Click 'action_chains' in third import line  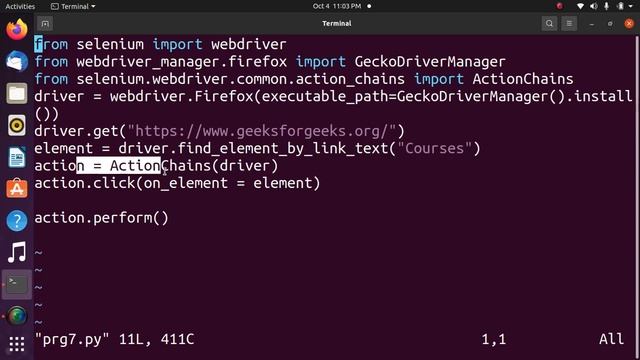pos(350,79)
